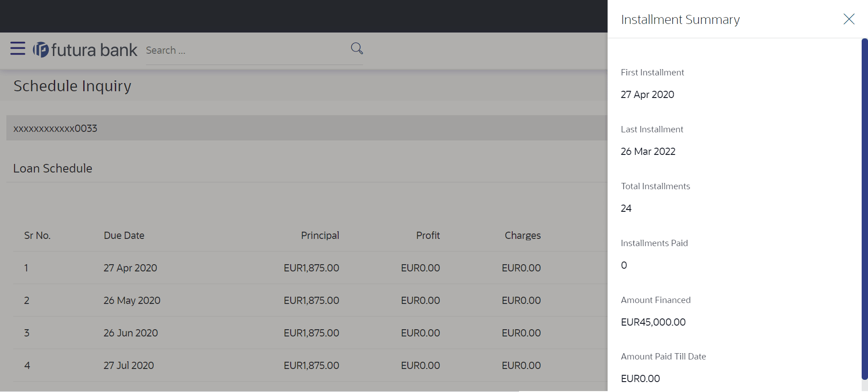The width and height of the screenshot is (868, 392).
Task: Click the Due Date column header
Action: click(x=124, y=235)
